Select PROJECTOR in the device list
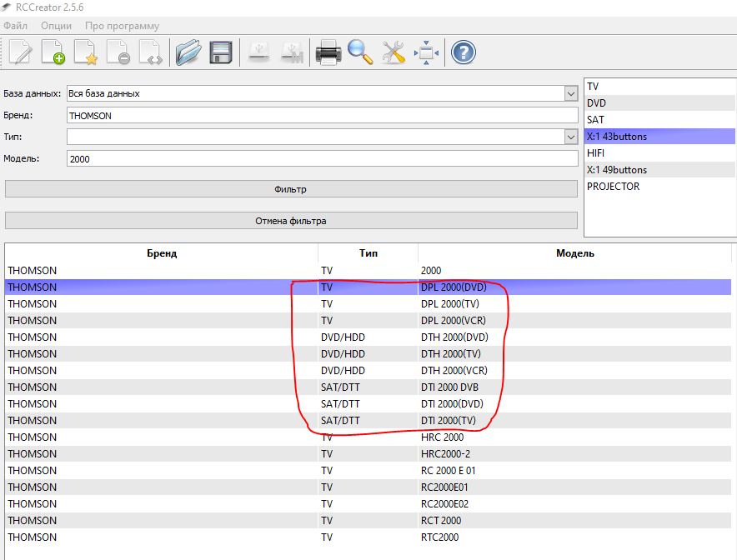737x560 pixels. [x=614, y=187]
